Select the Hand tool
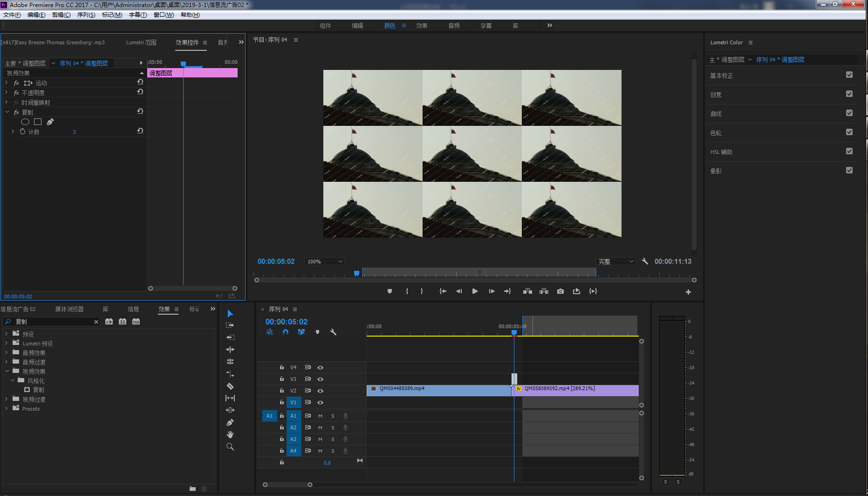Viewport: 868px width, 496px height. click(230, 434)
